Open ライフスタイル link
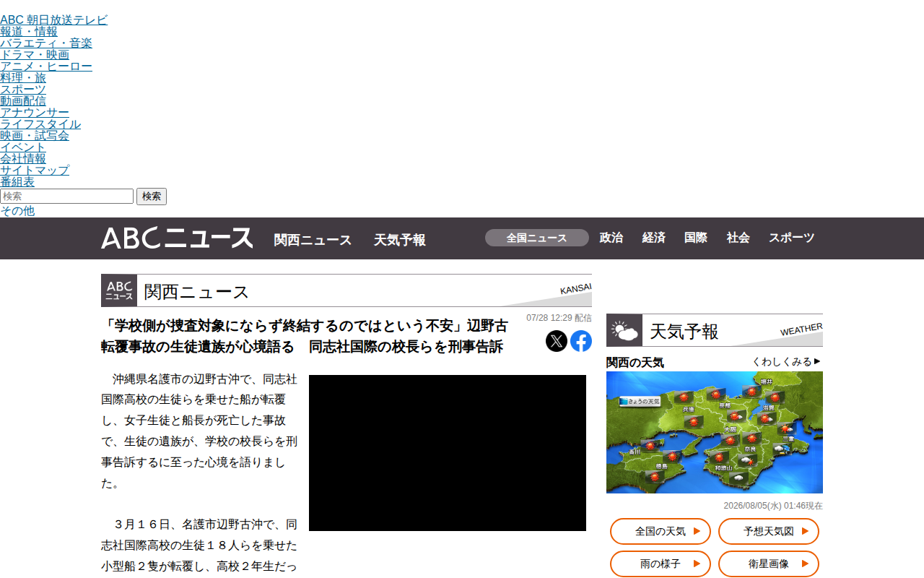Screen dimensions: 924x578 (40, 124)
